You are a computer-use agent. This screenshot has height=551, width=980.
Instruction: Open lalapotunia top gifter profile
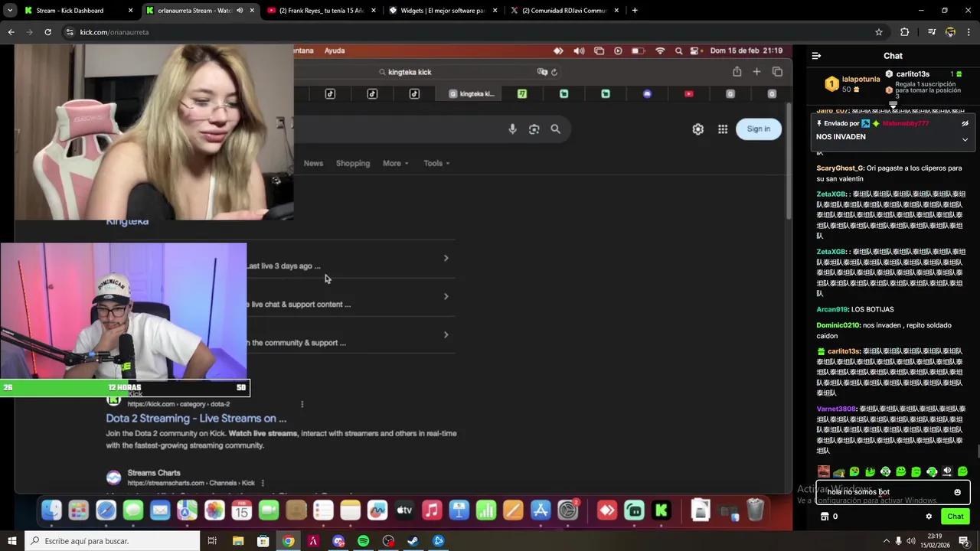[x=861, y=80]
